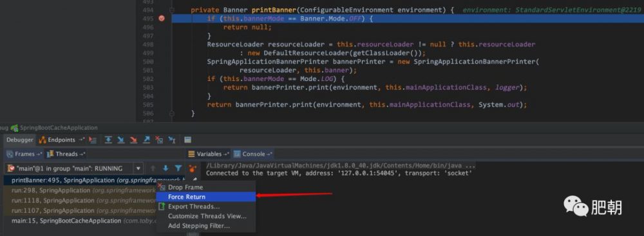This screenshot has height=236, width=644.
Task: Select the "main"@1 thread combo box
Action: (74, 168)
